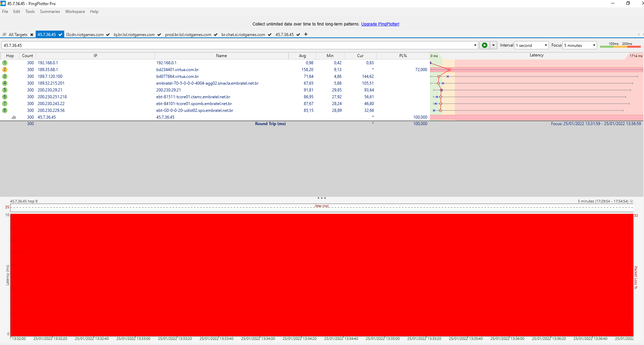644x345 pixels.
Task: Open the Workspace menu
Action: (75, 12)
